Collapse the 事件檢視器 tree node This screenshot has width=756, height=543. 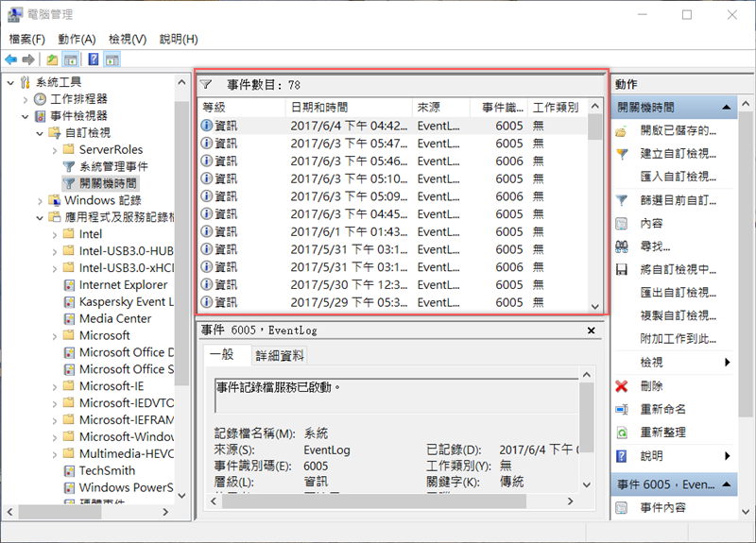point(25,116)
